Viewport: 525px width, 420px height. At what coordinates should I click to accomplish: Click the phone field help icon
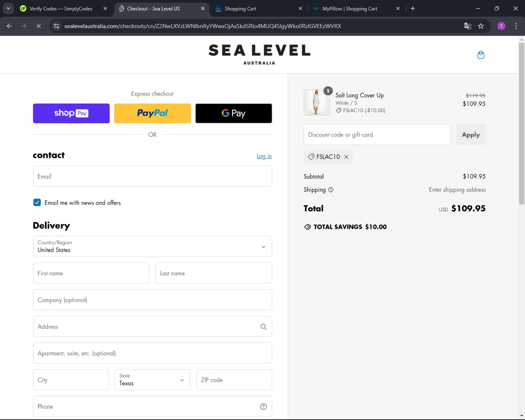coord(264,406)
